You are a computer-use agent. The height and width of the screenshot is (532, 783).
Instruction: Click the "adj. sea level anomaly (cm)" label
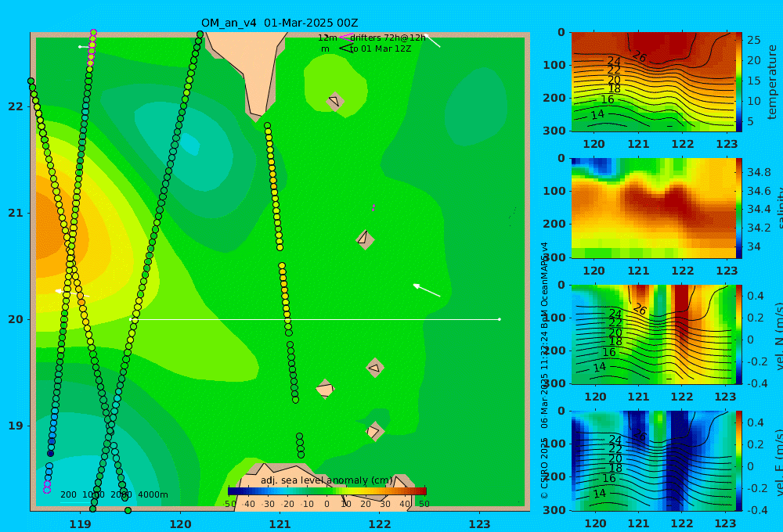(x=327, y=480)
